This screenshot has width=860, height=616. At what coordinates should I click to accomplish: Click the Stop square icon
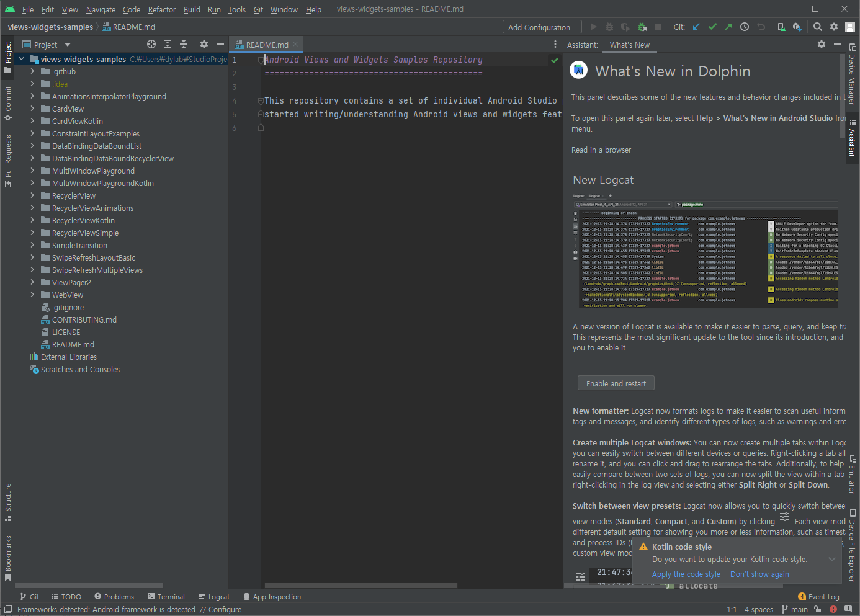tap(658, 27)
